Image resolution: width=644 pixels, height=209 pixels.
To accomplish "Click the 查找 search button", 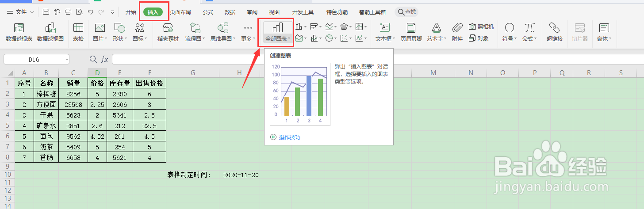I will tap(406, 12).
